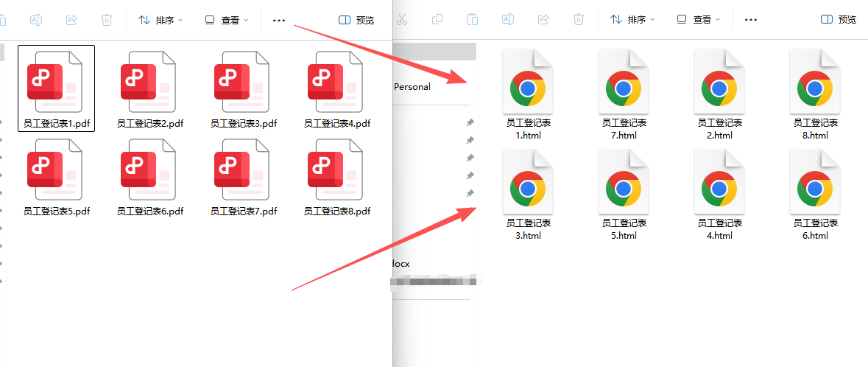Click the Rename icon in left window toolbar
Image resolution: width=868 pixels, height=367 pixels.
pyautogui.click(x=36, y=20)
